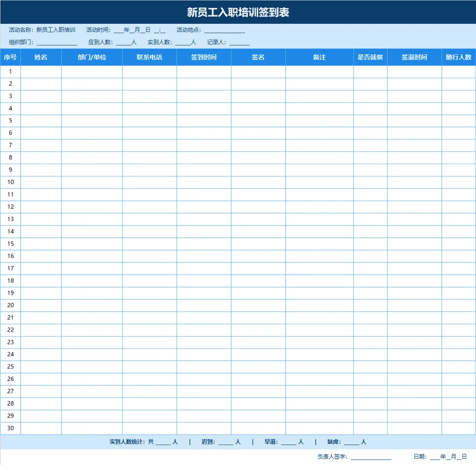
Task: Select the title 新员工入职培训签到表
Action: point(238,12)
